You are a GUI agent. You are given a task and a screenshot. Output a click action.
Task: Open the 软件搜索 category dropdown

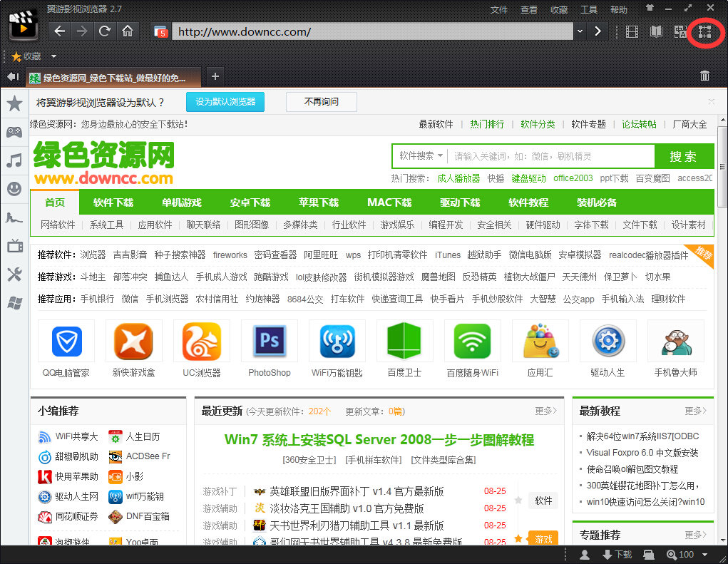421,156
